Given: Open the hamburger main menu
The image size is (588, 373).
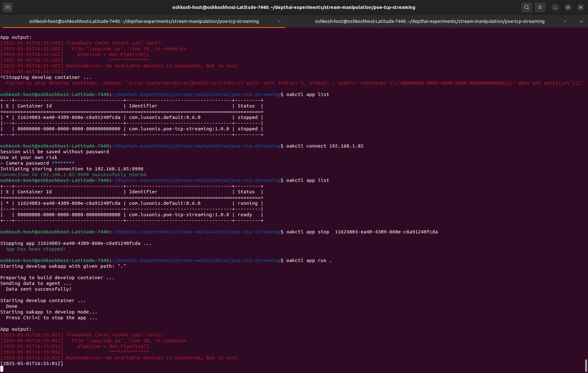Looking at the screenshot, I should pyautogui.click(x=540, y=7).
